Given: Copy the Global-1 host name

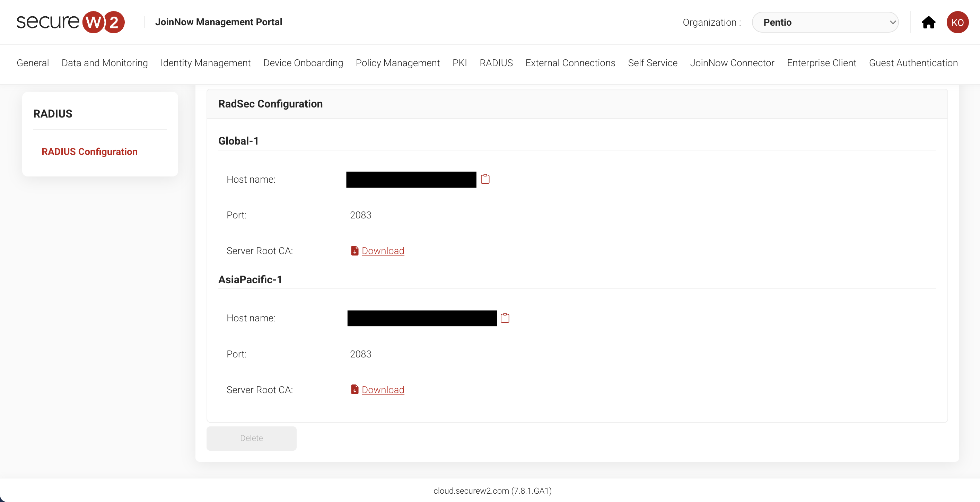Looking at the screenshot, I should pos(485,179).
